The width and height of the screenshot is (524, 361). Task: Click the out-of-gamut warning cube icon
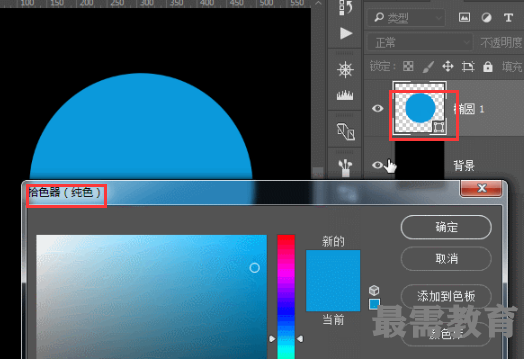pyautogui.click(x=374, y=290)
